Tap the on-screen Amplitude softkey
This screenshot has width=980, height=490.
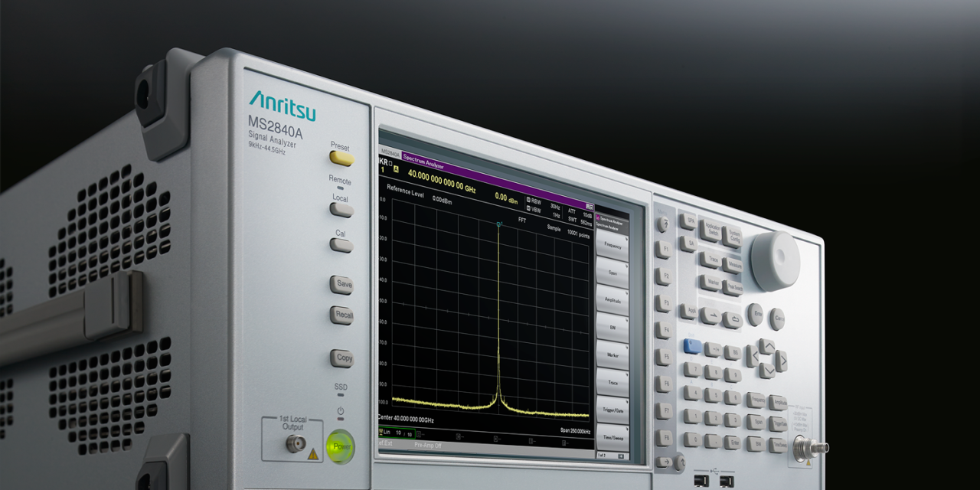(x=612, y=301)
